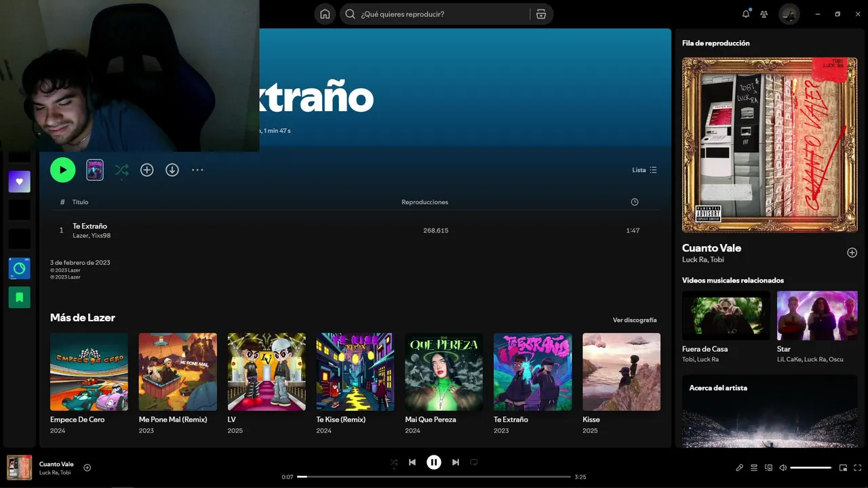
Task: Play the Star music video thumbnail
Action: (817, 316)
